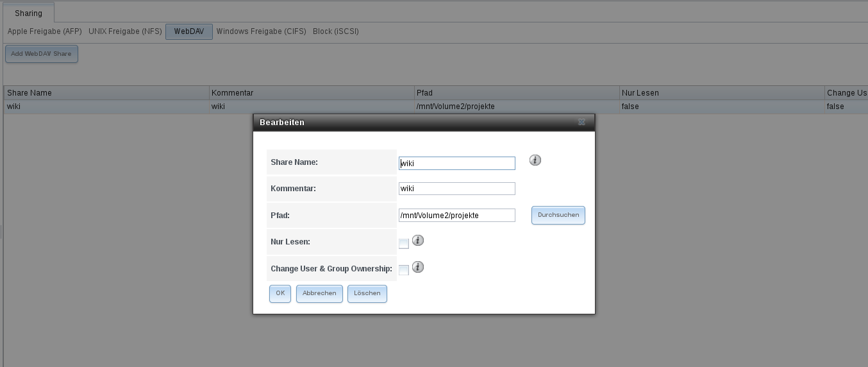The image size is (868, 367).
Task: Click wiki cell in Kommentar column
Action: (x=312, y=107)
